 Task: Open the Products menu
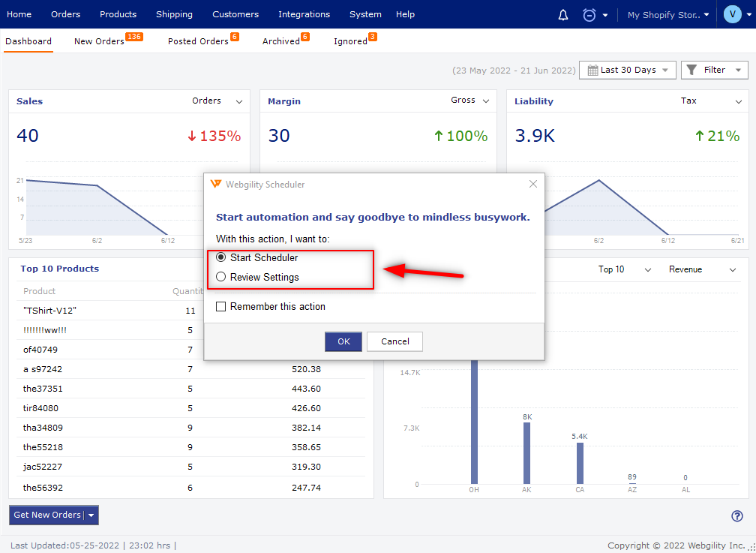(x=118, y=14)
